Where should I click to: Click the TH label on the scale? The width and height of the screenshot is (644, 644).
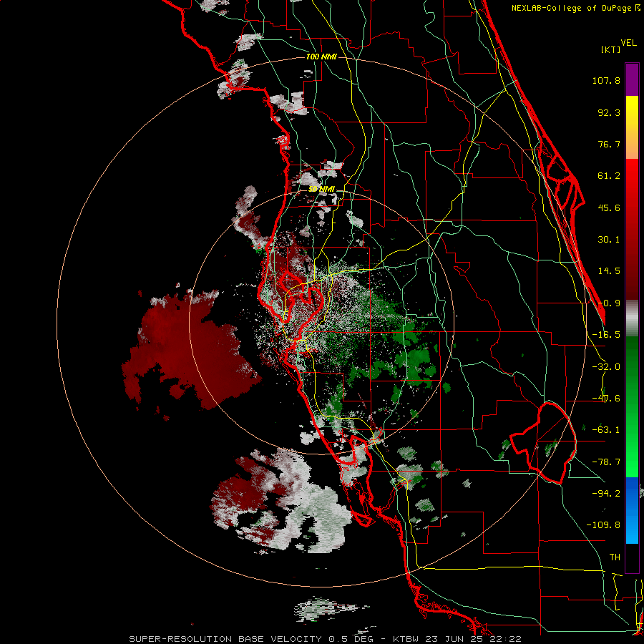tap(615, 557)
